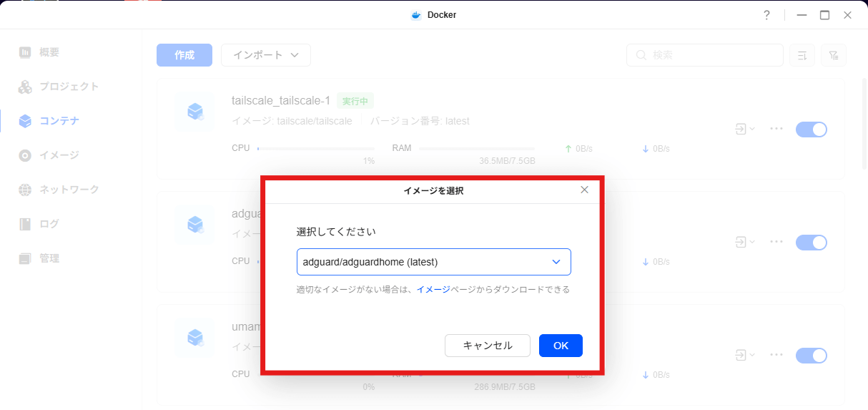
Task: Select the コンテナ sidebar item
Action: coord(49,121)
